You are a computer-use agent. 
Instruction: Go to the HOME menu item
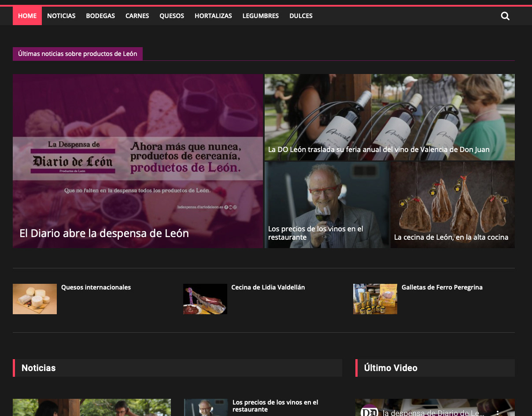pyautogui.click(x=27, y=16)
